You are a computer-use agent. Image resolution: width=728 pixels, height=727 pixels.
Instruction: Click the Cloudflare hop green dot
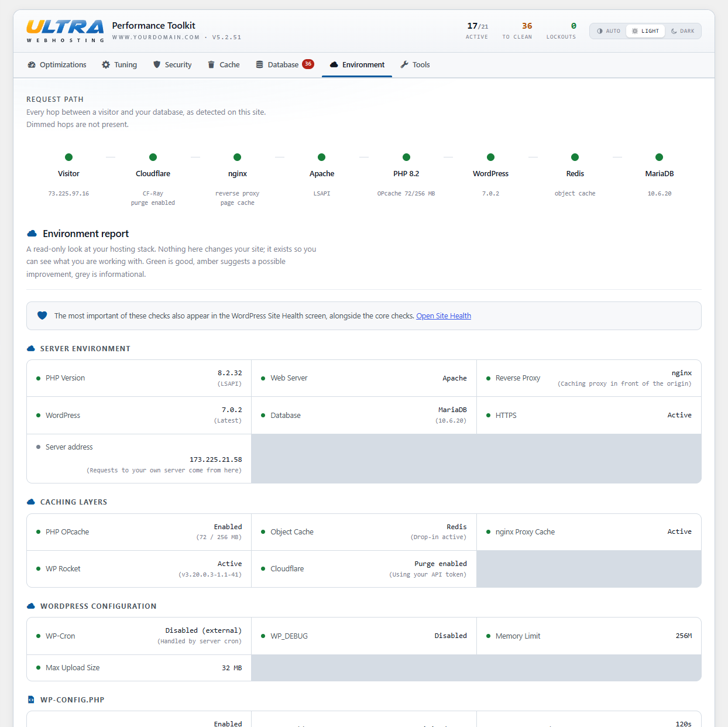153,157
